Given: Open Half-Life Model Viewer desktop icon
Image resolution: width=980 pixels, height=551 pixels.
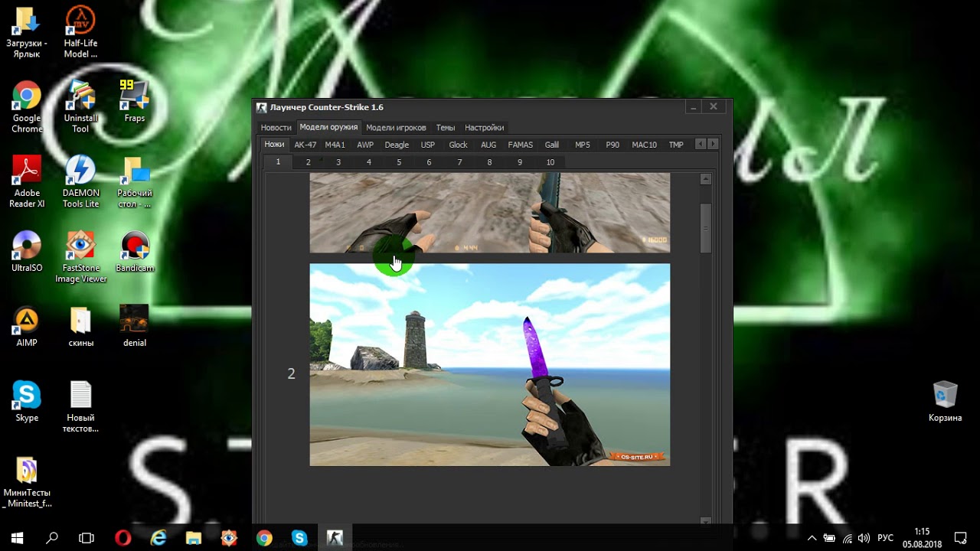Looking at the screenshot, I should (80, 33).
